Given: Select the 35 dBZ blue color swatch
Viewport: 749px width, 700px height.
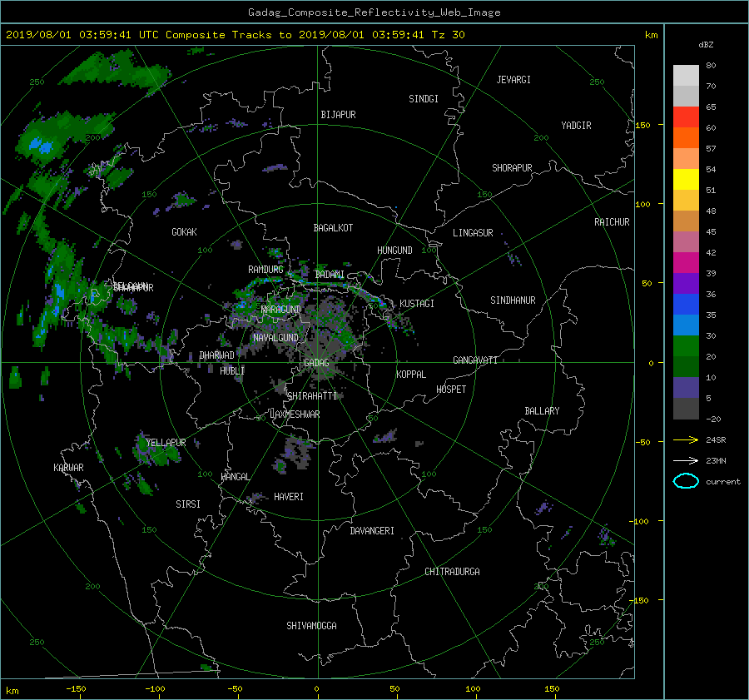Looking at the screenshot, I should 686,305.
